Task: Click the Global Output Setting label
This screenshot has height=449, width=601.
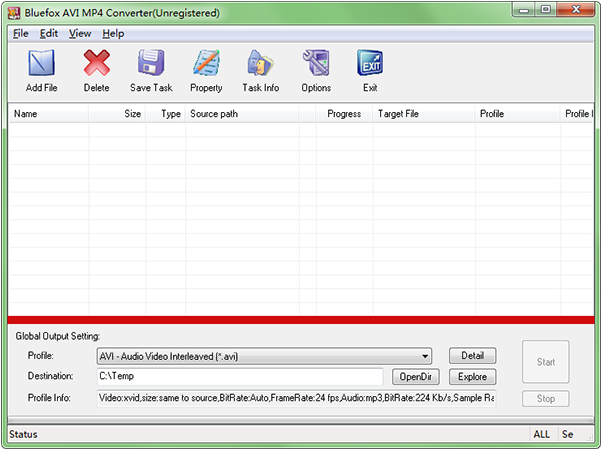Action: point(57,336)
